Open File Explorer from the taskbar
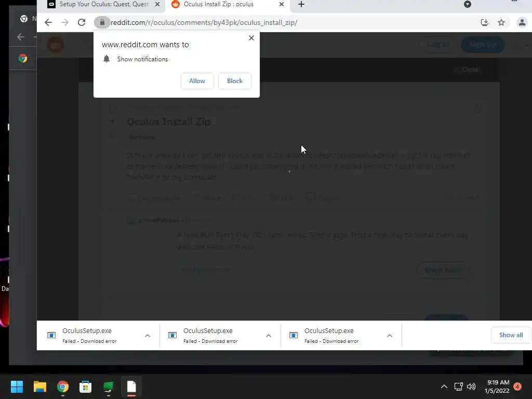Screen dimensions: 532x399 [39, 387]
